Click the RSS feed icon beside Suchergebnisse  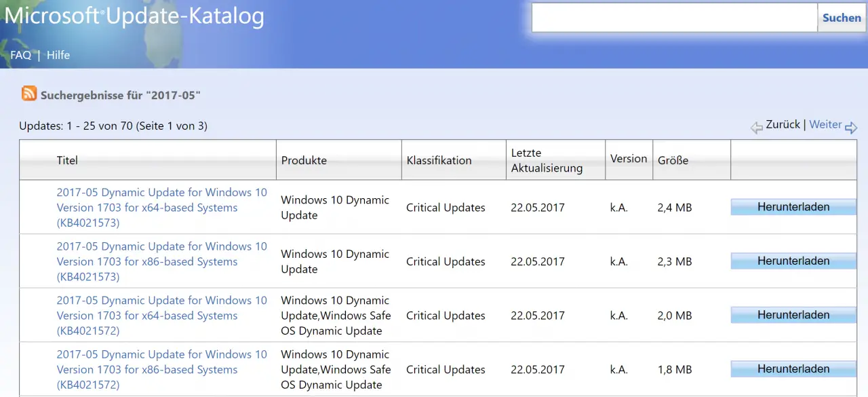(29, 94)
